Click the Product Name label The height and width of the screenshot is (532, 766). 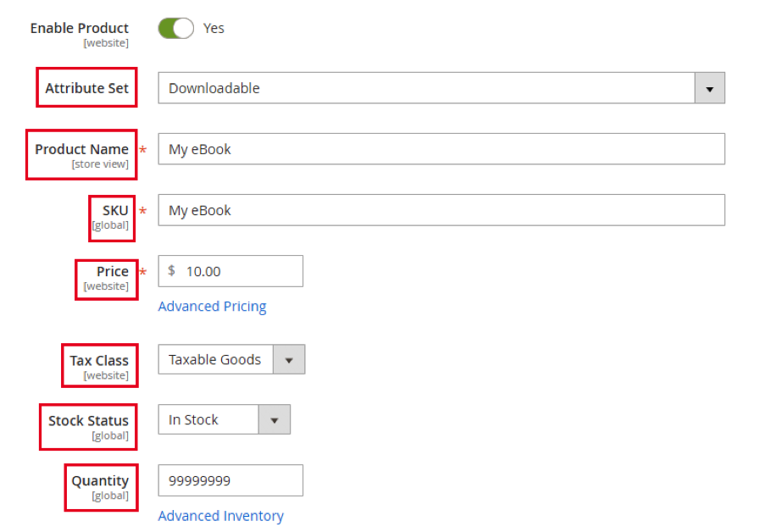coord(80,149)
